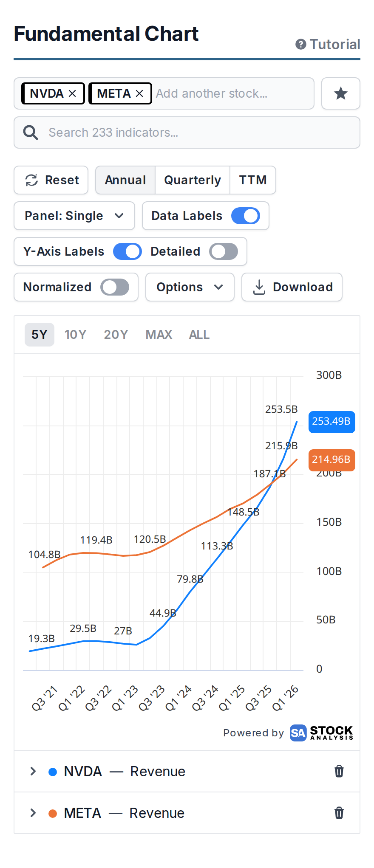Click the Q3 '21 axis label
374x868 pixels.
coord(44,698)
